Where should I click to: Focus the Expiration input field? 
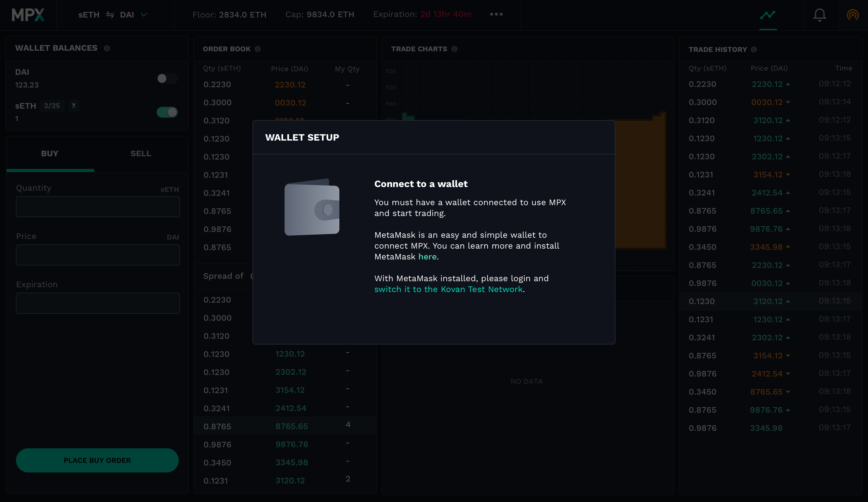click(x=98, y=303)
